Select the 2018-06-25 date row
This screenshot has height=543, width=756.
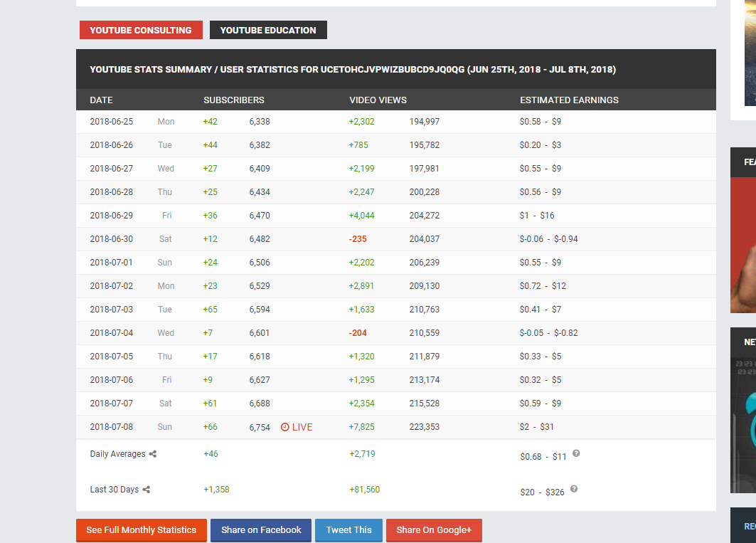(x=112, y=122)
